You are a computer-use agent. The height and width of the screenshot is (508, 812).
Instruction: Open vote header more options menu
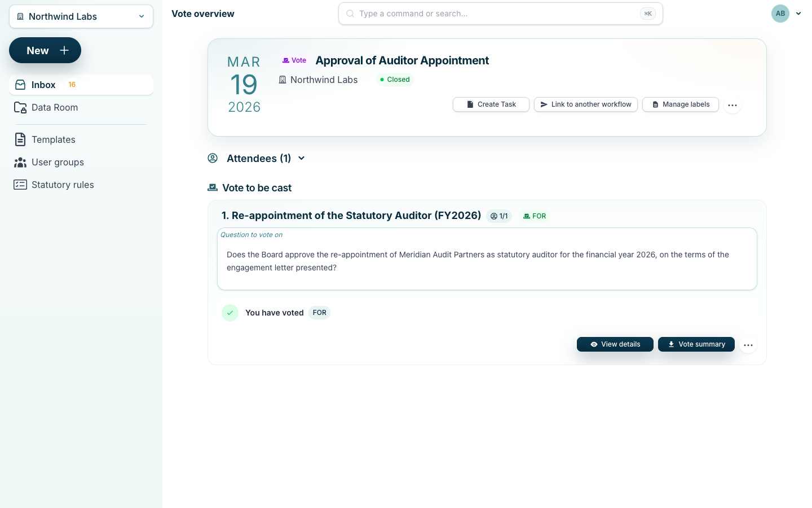tap(732, 105)
